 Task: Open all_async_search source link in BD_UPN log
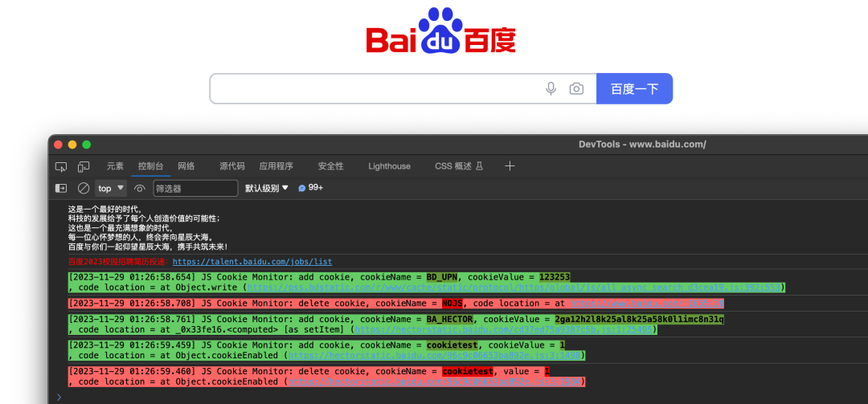[x=513, y=288]
